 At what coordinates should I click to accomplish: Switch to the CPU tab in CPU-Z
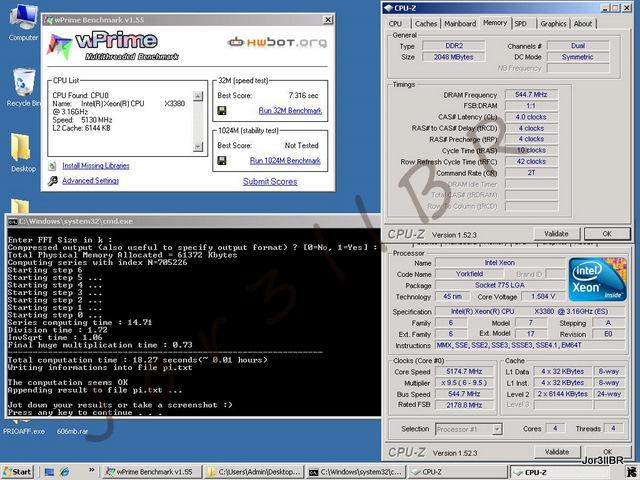[x=395, y=24]
